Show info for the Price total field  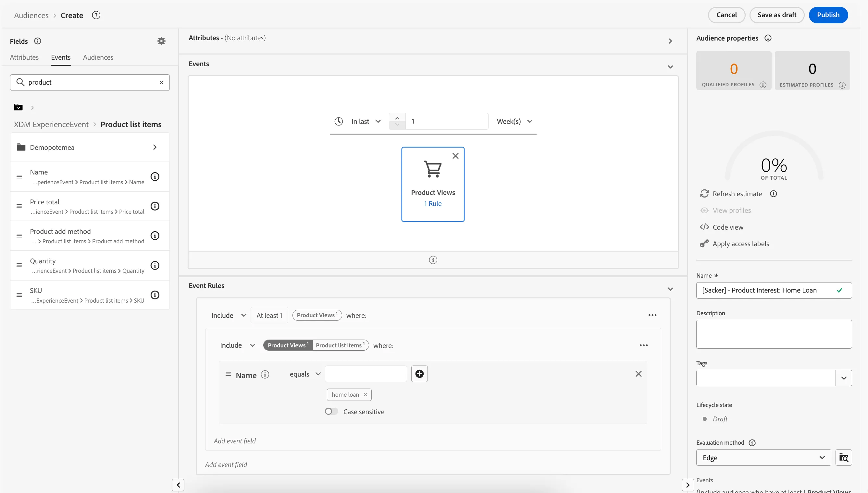point(155,206)
